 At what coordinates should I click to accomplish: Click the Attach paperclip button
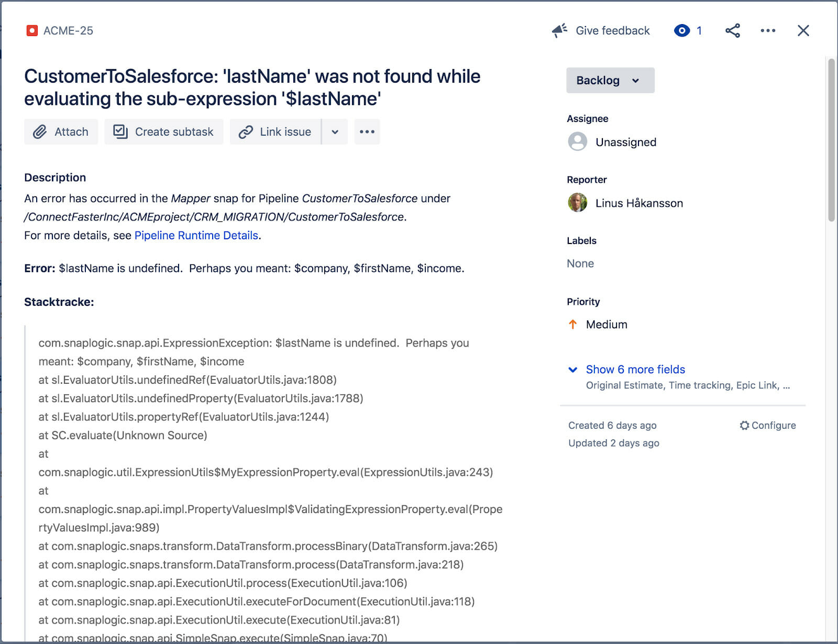[x=61, y=132]
